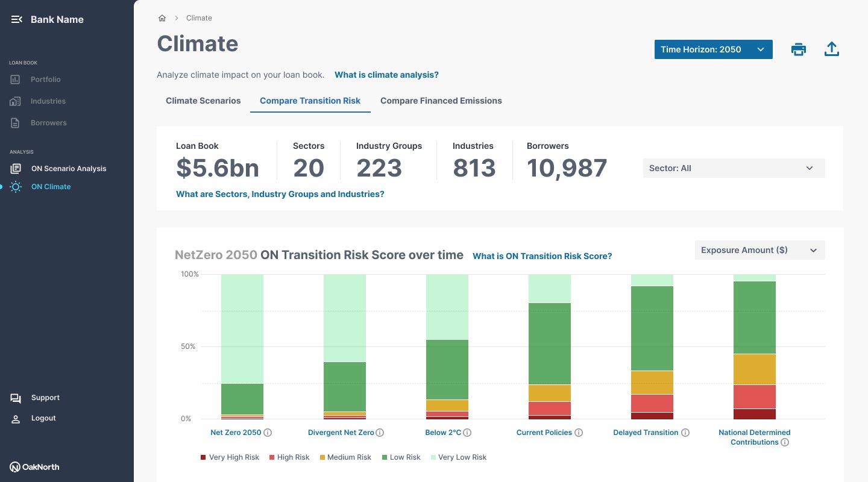Print the Climate page
This screenshot has height=482, width=868.
coord(799,49)
